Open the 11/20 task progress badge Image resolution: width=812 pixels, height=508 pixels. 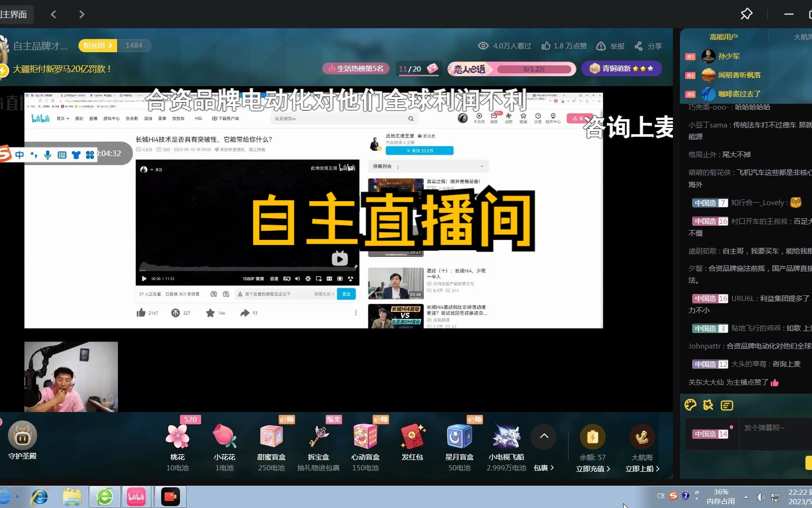tap(418, 69)
